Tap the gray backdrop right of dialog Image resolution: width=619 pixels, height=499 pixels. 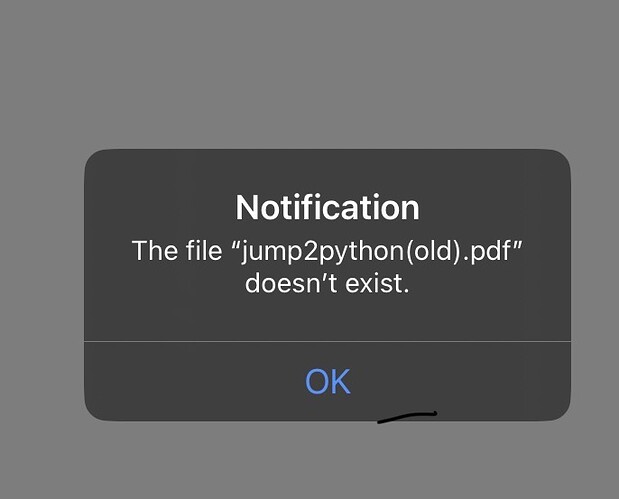click(x=595, y=284)
